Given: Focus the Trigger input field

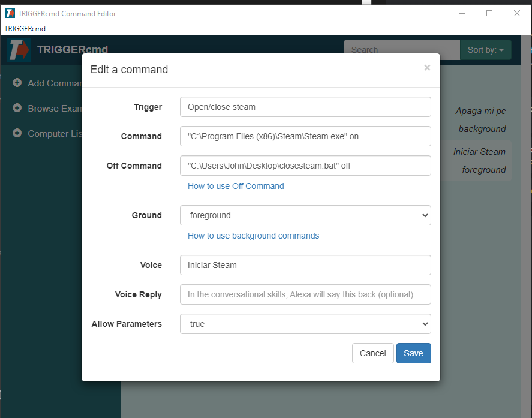Looking at the screenshot, I should tap(305, 107).
